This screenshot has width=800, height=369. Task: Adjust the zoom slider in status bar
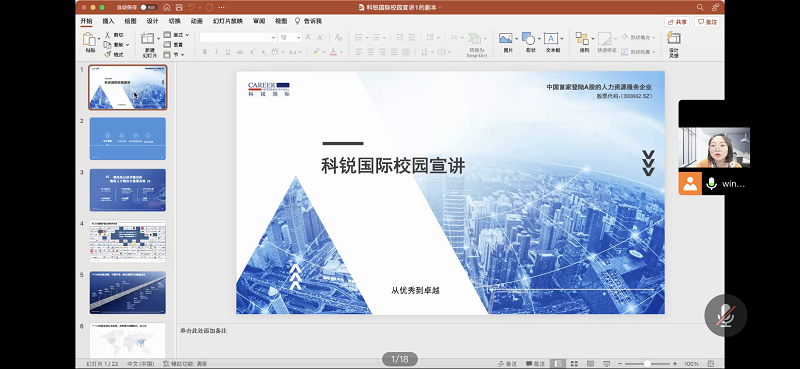tap(647, 363)
